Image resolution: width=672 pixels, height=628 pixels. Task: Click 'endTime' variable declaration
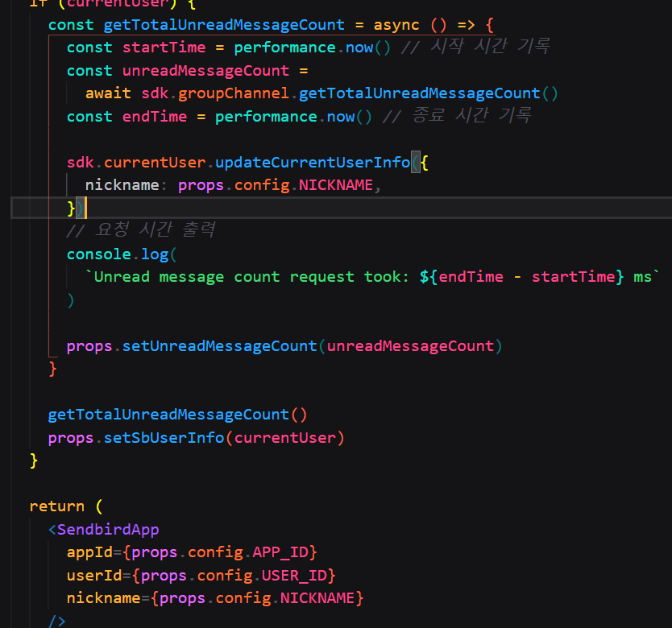click(154, 117)
